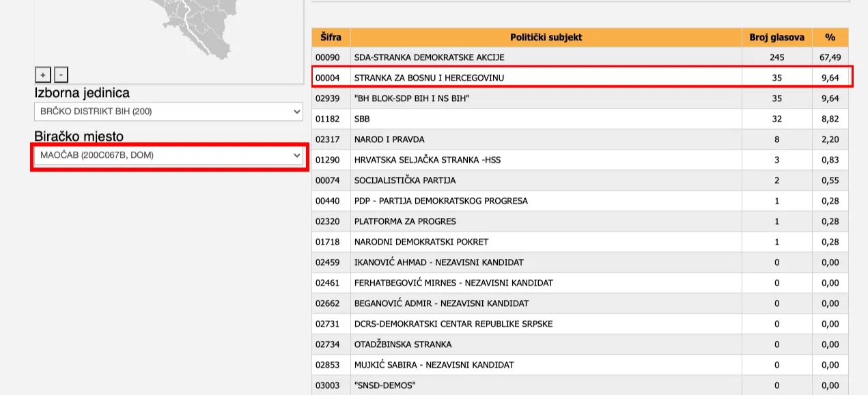
Task: Click percentage 67,49 for SDA
Action: pyautogui.click(x=830, y=57)
